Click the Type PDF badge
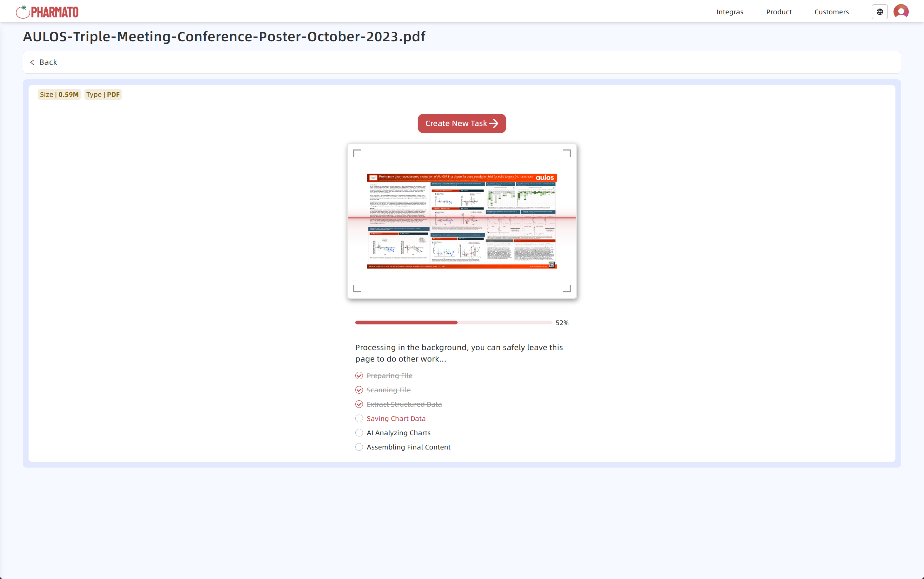 point(103,94)
